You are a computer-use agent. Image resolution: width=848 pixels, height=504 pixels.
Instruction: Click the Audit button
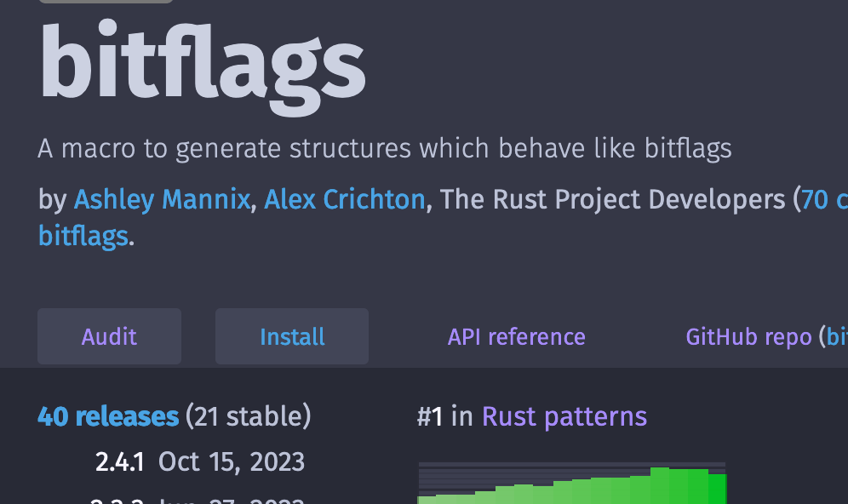coord(109,336)
